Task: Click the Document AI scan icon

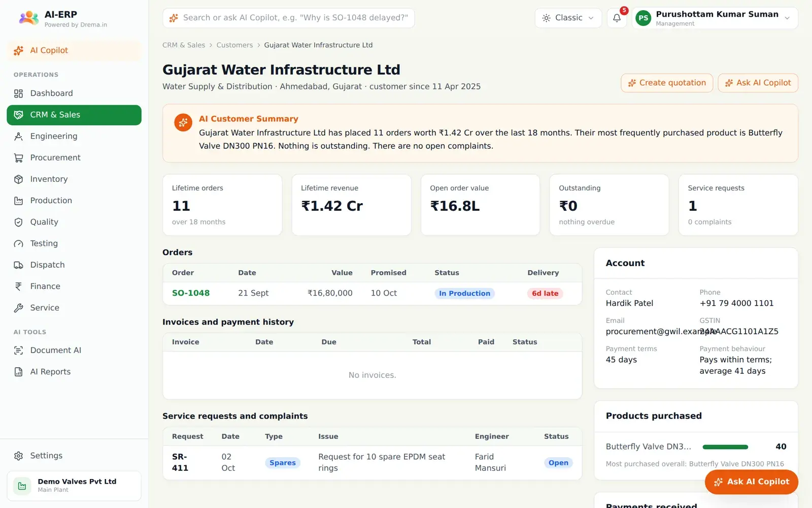Action: pos(19,351)
